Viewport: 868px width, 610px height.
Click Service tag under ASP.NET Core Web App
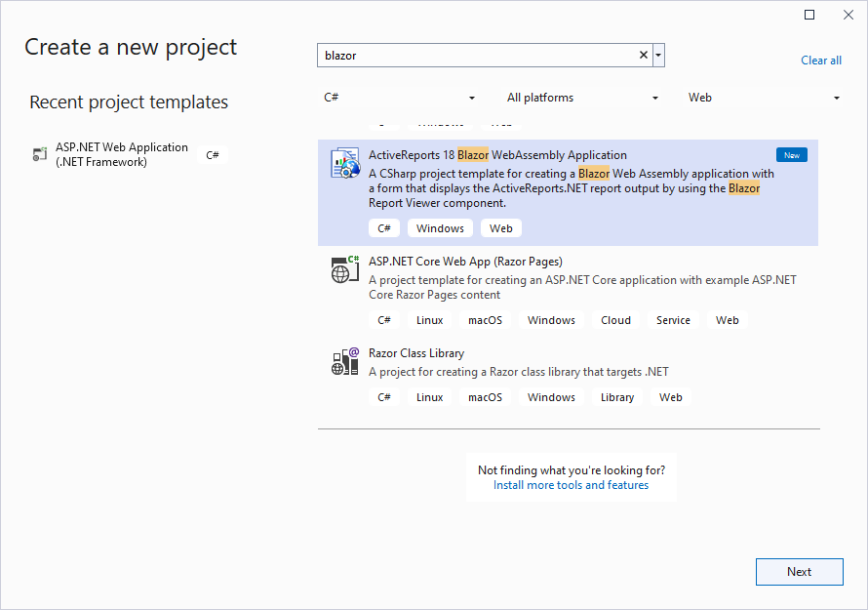(x=673, y=320)
